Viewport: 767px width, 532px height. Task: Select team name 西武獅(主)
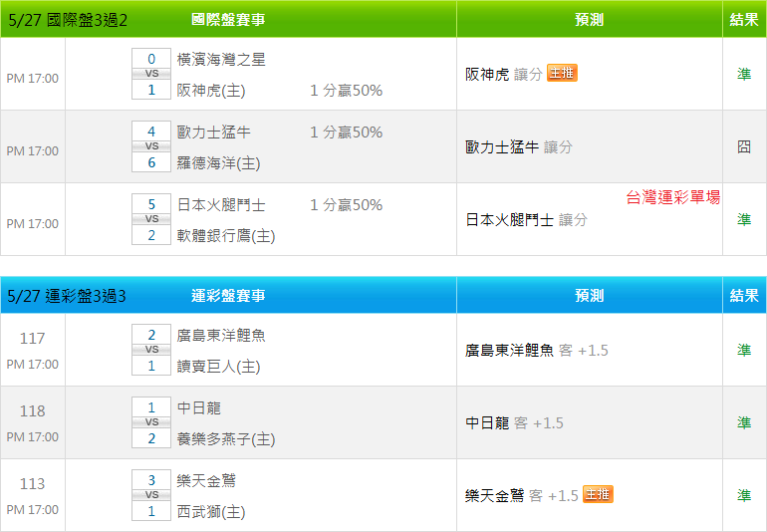coord(211,512)
